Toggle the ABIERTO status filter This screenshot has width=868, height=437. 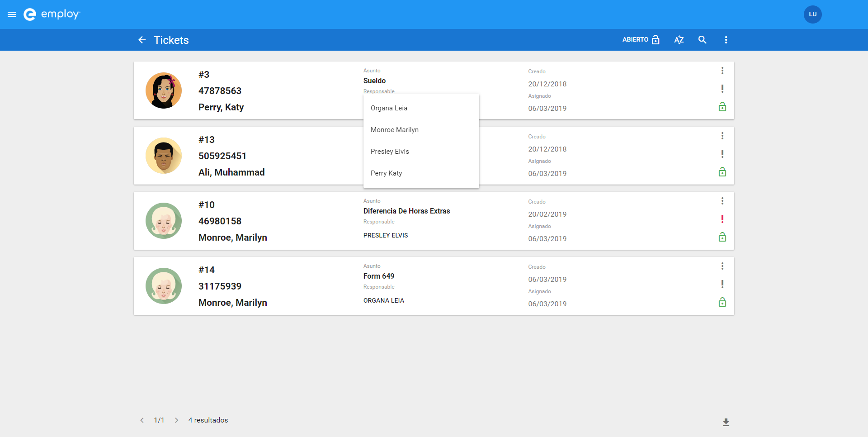tap(641, 40)
